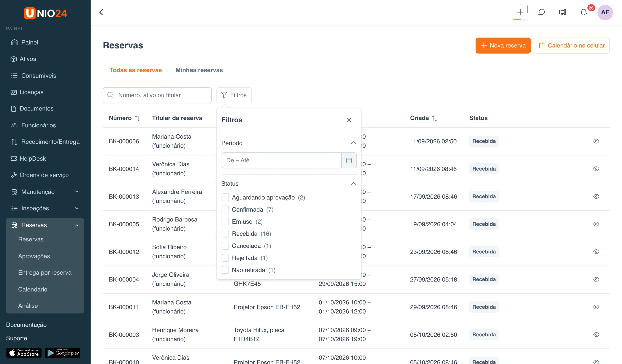
Task: Open the Google Play badge
Action: click(63, 353)
